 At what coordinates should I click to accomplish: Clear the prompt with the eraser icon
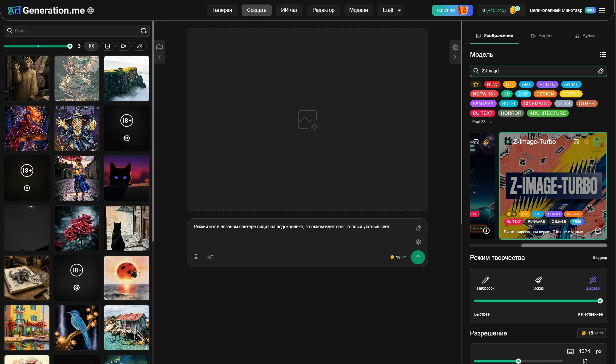(418, 228)
